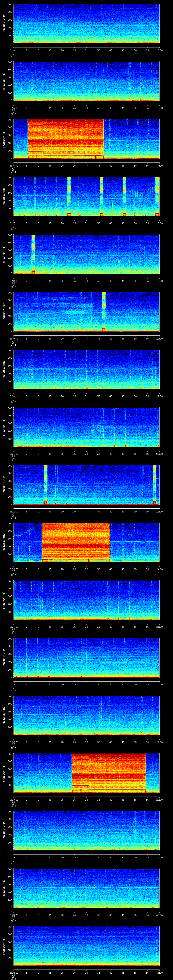Click the burst near 45 seconds in 6:17:00 panel
This screenshot has height=980, width=173.
coord(124,196)
